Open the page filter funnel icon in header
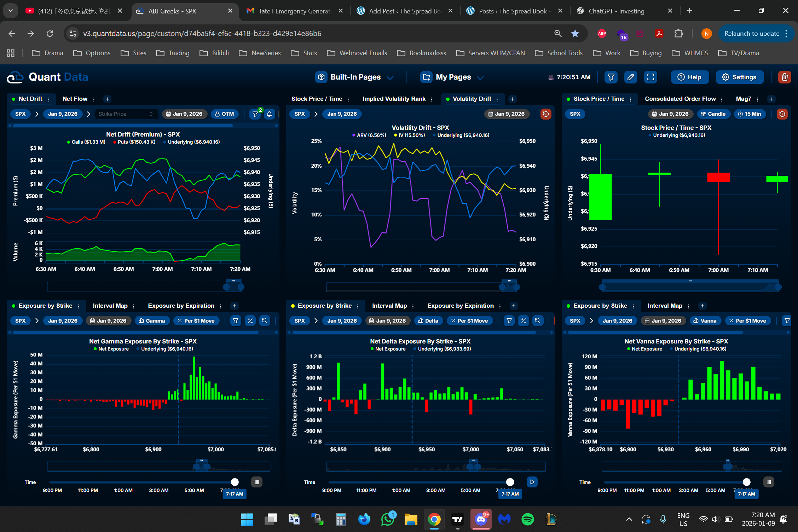Viewport: 798px width, 532px height. (611, 77)
